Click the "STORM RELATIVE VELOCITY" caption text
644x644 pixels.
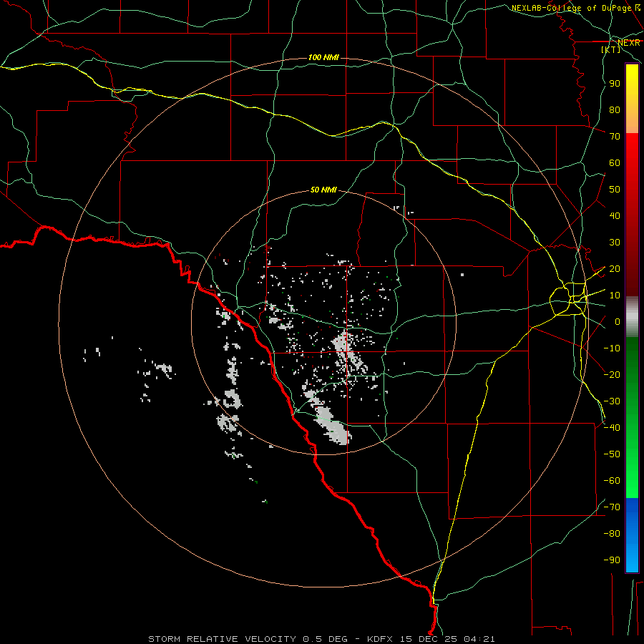(x=222, y=639)
